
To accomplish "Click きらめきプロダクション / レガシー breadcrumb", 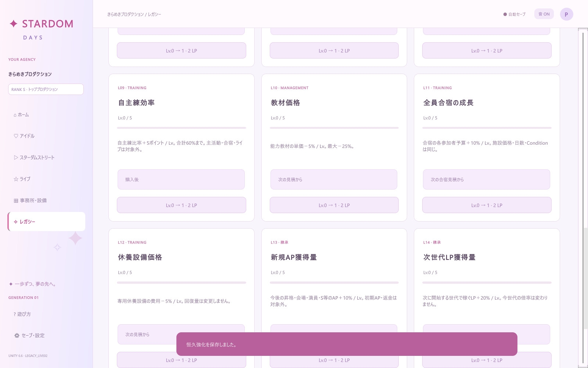I will (x=134, y=14).
